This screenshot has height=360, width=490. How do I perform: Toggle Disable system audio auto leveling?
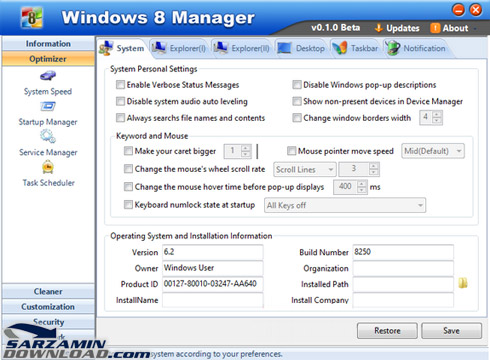tap(120, 101)
